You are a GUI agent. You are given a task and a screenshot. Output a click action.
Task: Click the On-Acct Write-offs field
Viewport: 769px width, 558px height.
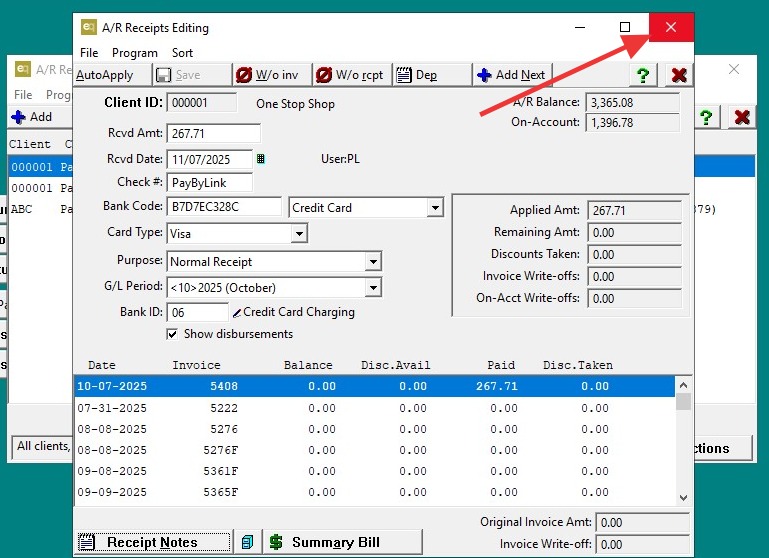point(635,299)
